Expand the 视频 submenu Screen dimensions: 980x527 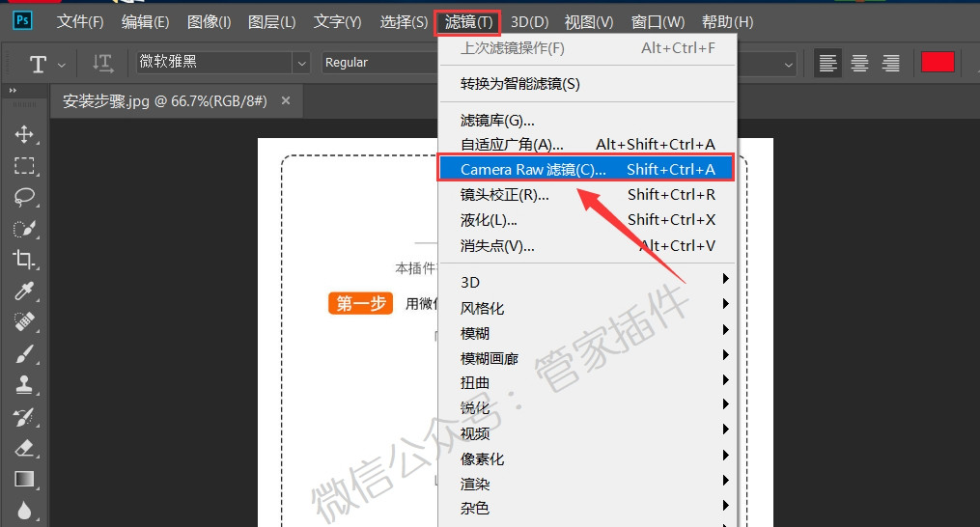(588, 433)
